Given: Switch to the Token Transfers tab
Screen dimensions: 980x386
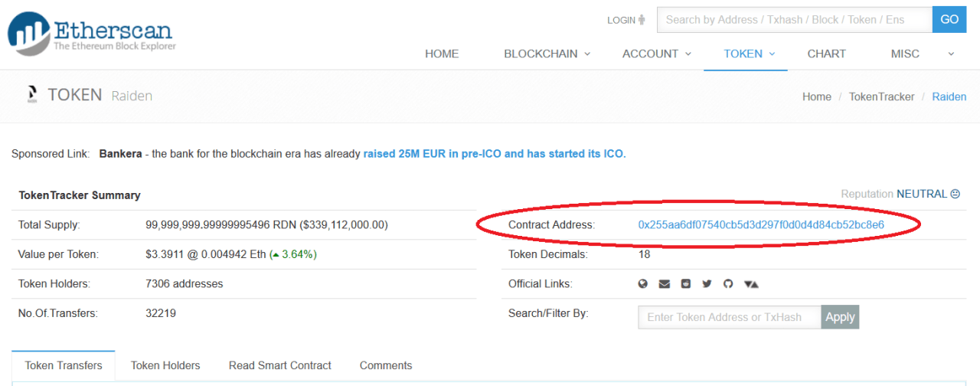Looking at the screenshot, I should 64,365.
